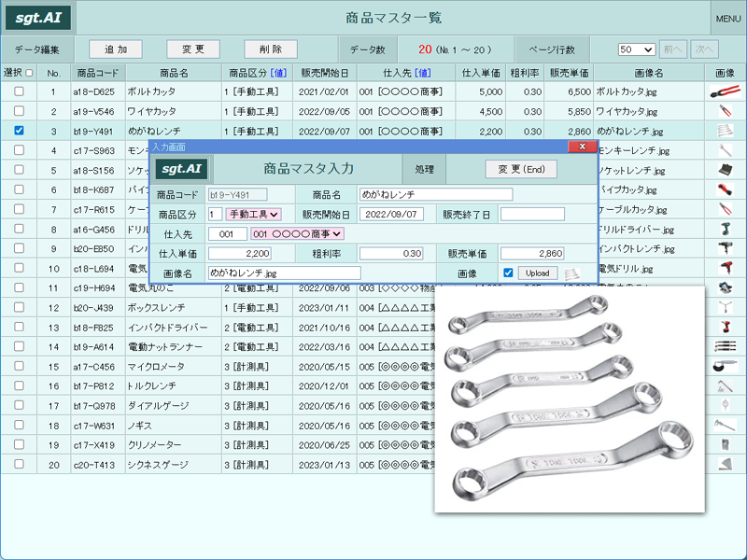
Task: Open row 11 circular saw thumbnail
Action: (x=725, y=287)
